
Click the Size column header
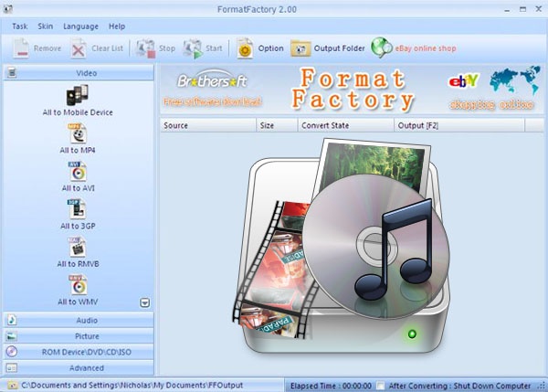[x=277, y=125]
